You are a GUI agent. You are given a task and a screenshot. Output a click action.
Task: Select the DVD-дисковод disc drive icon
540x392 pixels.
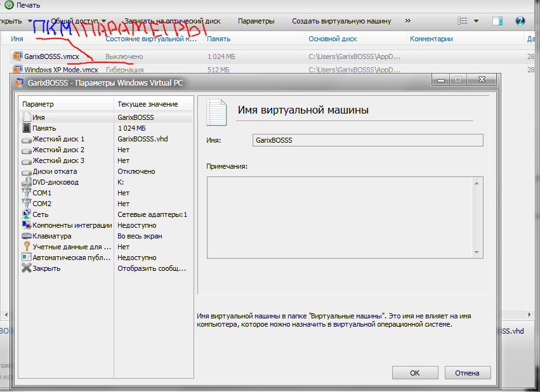27,181
